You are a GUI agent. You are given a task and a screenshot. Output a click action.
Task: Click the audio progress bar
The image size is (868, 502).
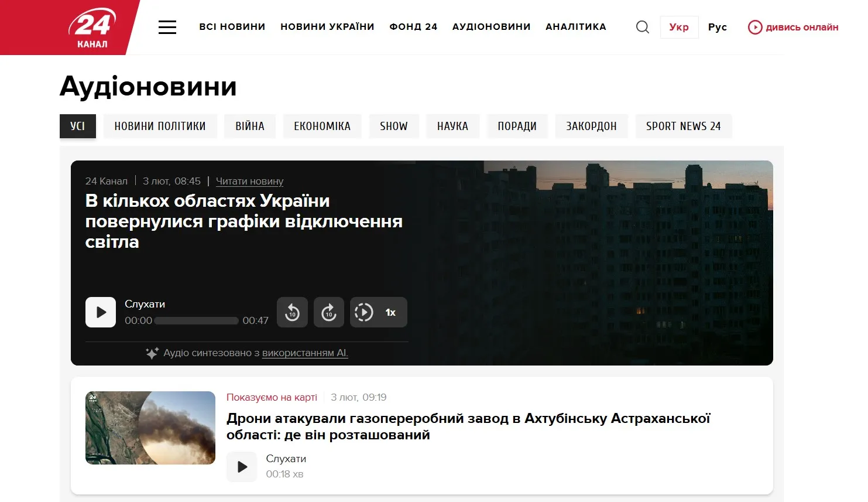[197, 321]
